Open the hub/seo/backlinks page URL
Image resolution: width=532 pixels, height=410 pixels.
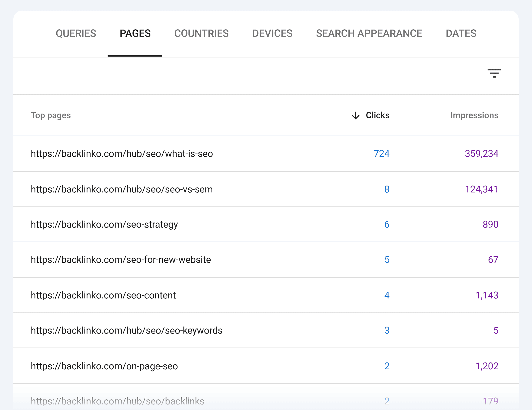(x=117, y=401)
